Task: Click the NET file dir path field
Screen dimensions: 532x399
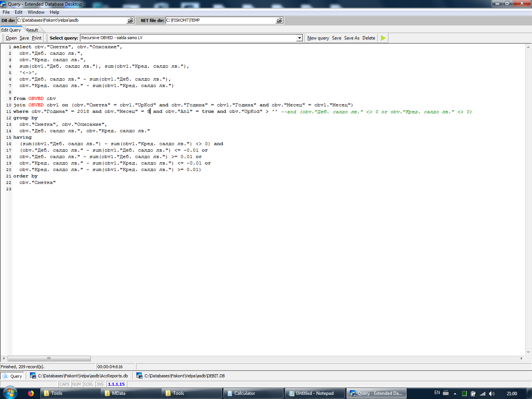Action: point(221,20)
